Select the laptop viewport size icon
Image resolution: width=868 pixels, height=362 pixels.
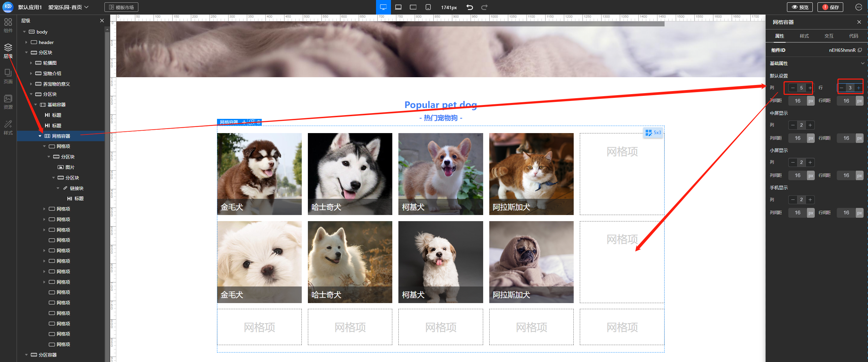pos(398,7)
